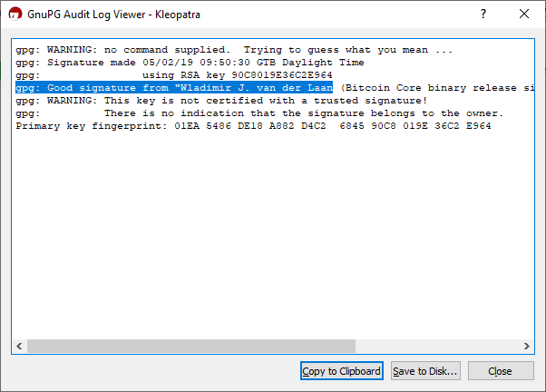
Task: Click the line "WARNING: no command supplied"
Action: (234, 50)
